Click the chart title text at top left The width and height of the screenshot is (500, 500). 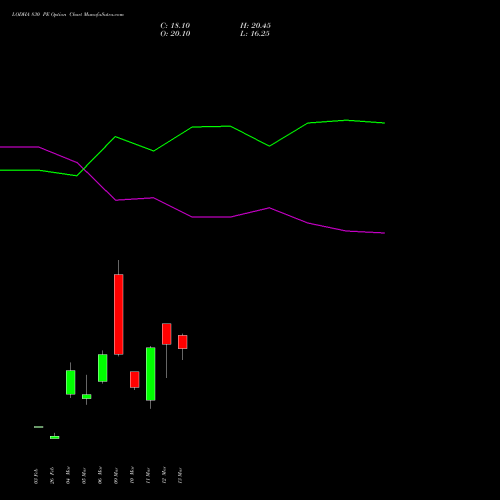click(68, 15)
